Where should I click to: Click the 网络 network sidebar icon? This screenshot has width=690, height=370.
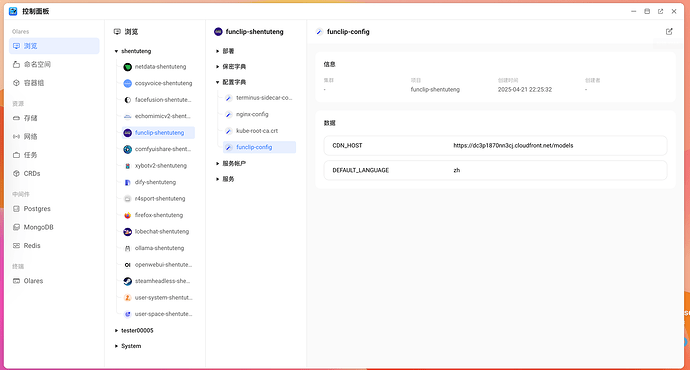[16, 136]
